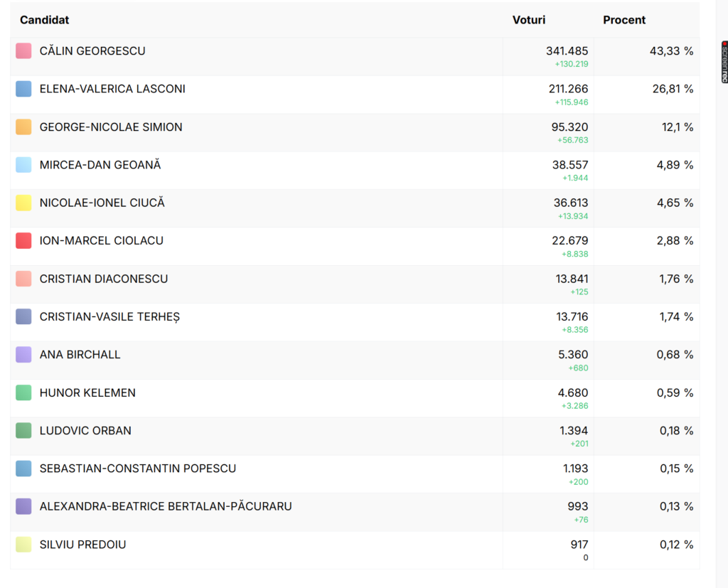The height and width of the screenshot is (588, 728).
Task: Click the vote count 95.320
Action: tap(569, 127)
